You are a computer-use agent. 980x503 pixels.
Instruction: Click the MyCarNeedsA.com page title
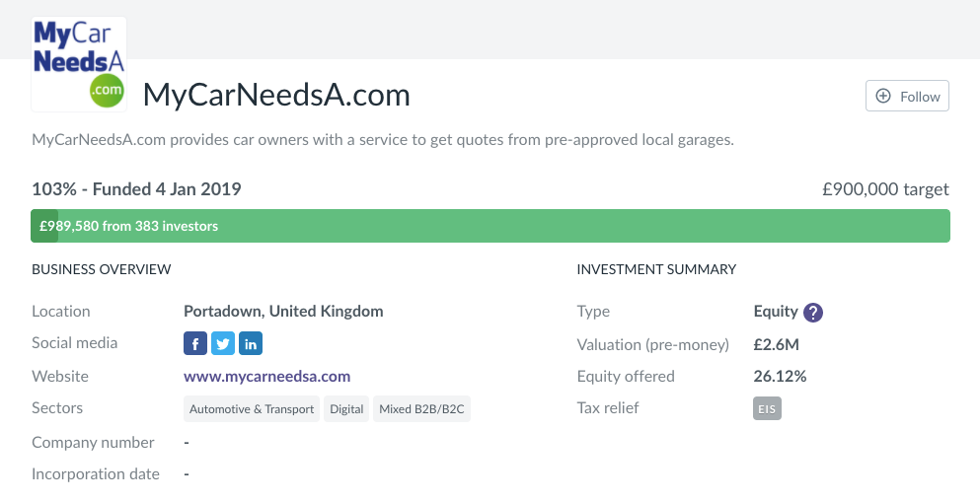pyautogui.click(x=276, y=96)
